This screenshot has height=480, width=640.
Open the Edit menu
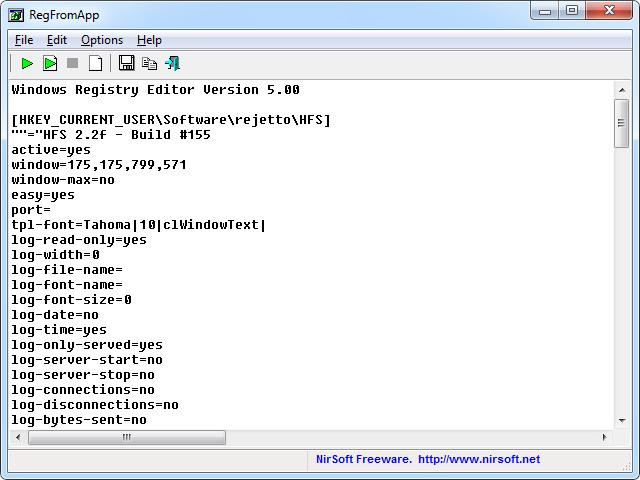[57, 40]
